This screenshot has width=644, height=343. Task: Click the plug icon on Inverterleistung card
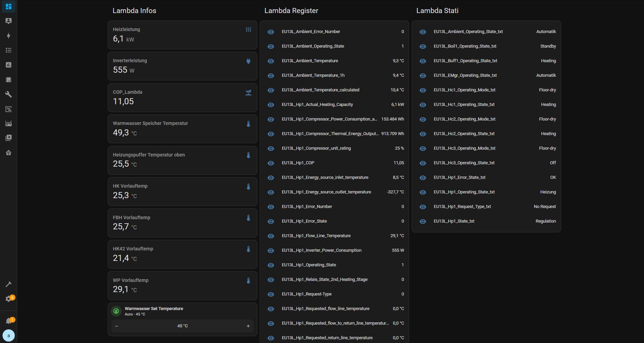248,61
